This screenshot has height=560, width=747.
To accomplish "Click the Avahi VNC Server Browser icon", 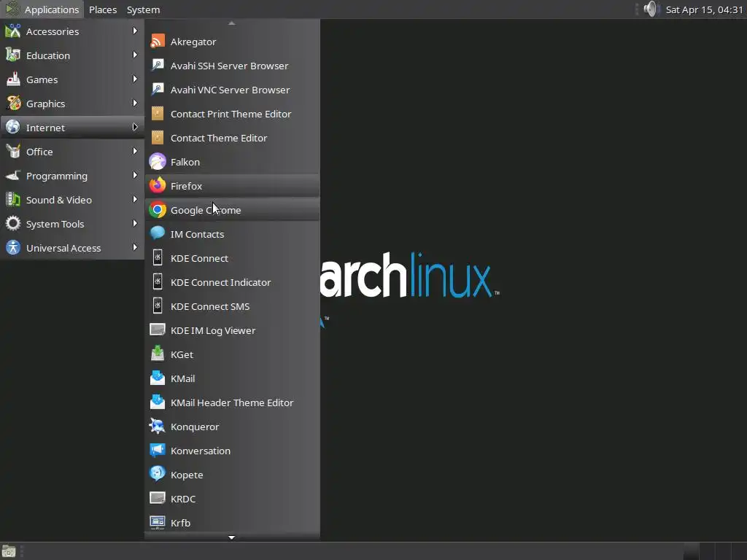I will point(158,90).
